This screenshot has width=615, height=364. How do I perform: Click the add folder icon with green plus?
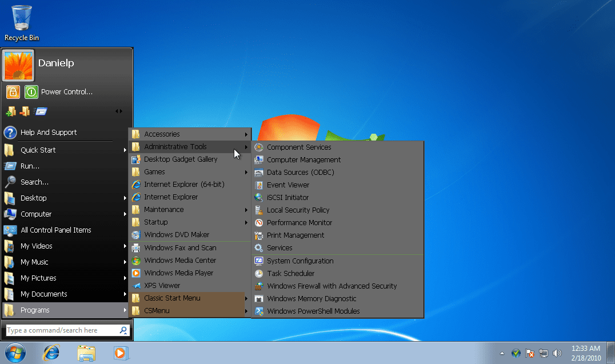point(11,112)
